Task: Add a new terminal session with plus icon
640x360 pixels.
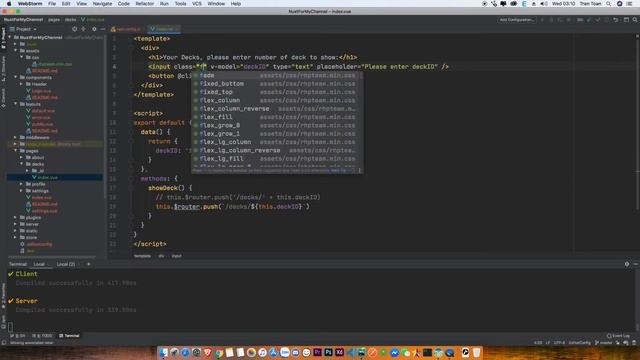Action: (x=89, y=264)
